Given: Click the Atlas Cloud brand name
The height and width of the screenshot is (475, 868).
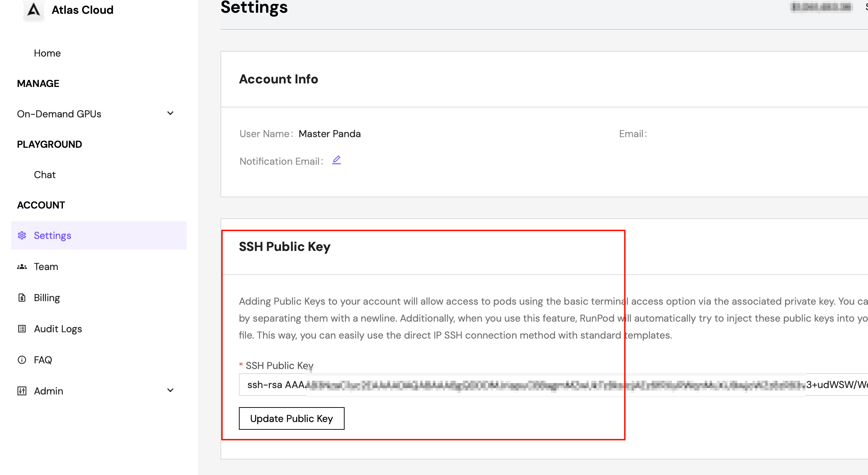Looking at the screenshot, I should [x=82, y=10].
